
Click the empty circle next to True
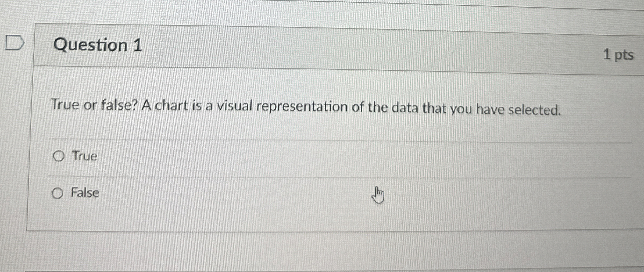tap(59, 156)
